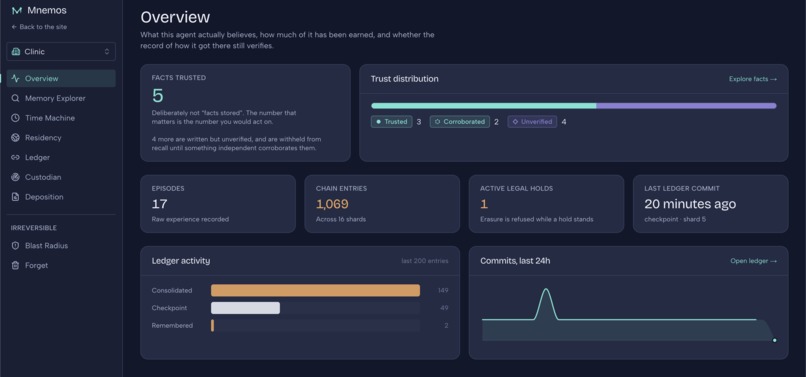Click the '20 minutes ago' commit time
The image size is (806, 377).
(x=690, y=204)
